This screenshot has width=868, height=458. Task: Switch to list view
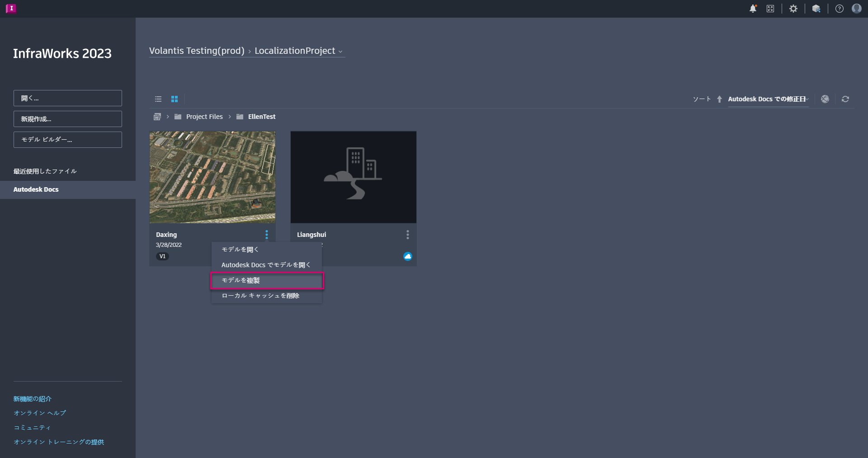coord(158,99)
